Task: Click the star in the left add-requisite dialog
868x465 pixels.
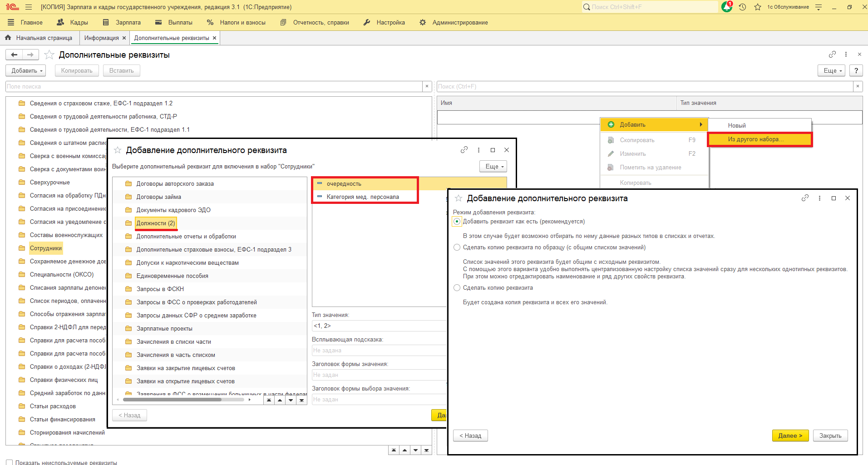Action: coord(118,150)
